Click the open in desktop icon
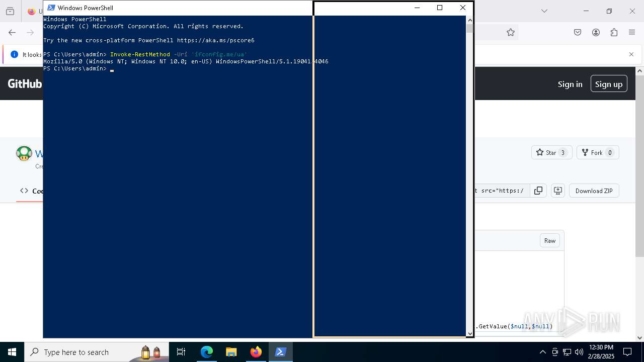644x362 pixels. pos(557,191)
